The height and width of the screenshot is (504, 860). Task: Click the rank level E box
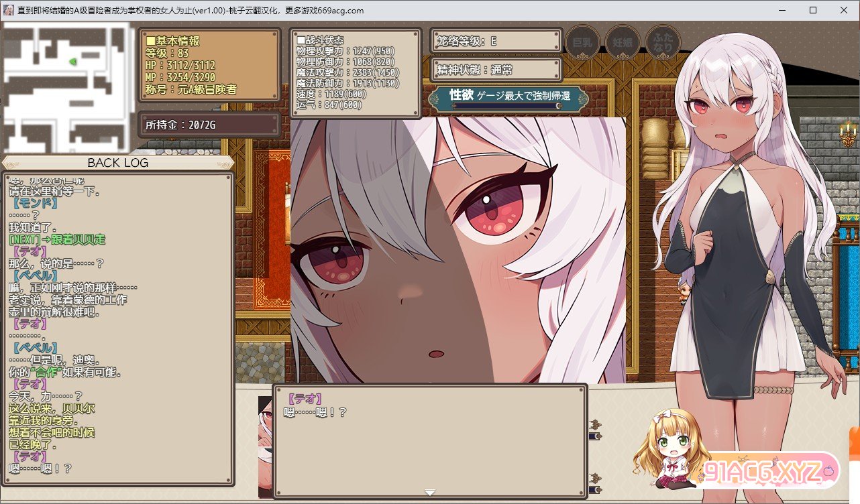tap(495, 41)
